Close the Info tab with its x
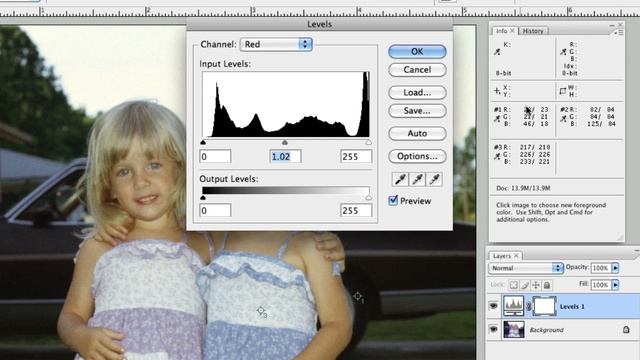640x360 pixels. pyautogui.click(x=512, y=31)
